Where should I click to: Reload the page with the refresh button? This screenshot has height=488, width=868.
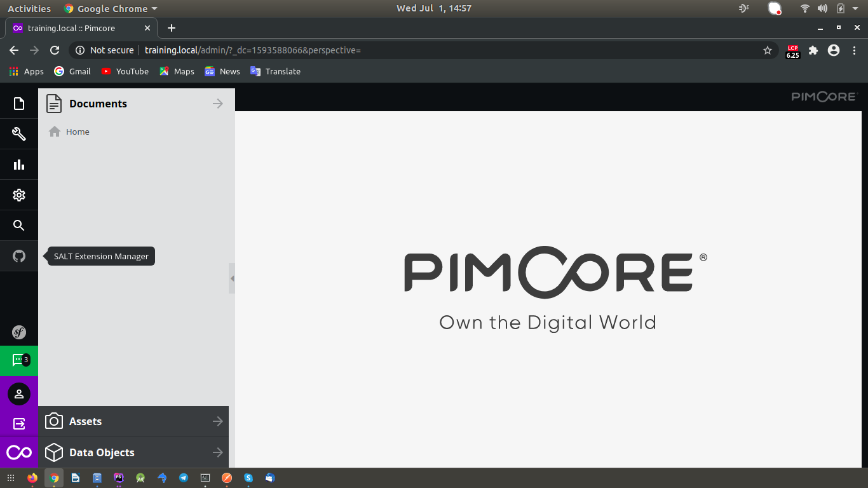pyautogui.click(x=55, y=50)
